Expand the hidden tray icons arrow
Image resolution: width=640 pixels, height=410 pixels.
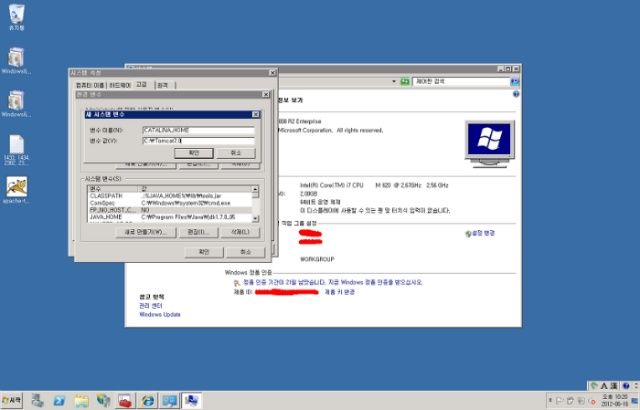tap(550, 401)
